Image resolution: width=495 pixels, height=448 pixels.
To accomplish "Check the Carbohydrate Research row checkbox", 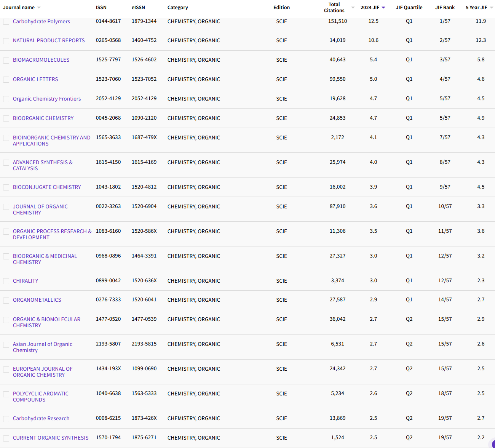I will [x=6, y=419].
